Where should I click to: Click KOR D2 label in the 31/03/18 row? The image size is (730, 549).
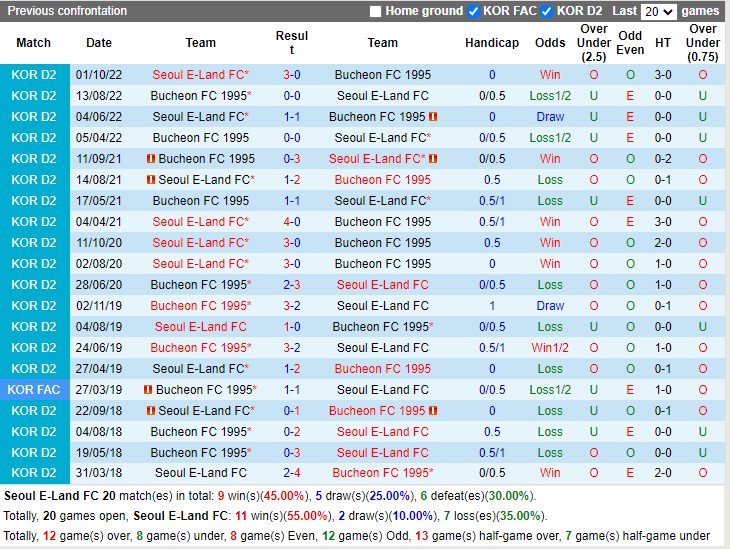pyautogui.click(x=34, y=473)
